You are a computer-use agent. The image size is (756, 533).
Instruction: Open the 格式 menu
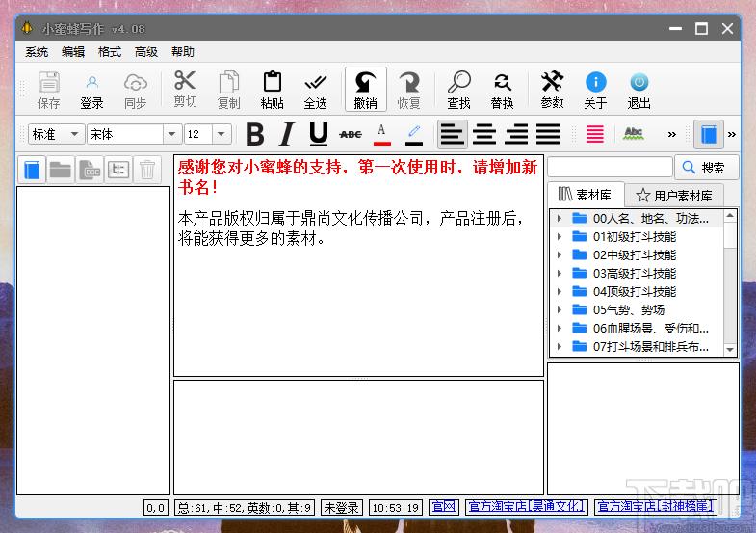tap(110, 52)
